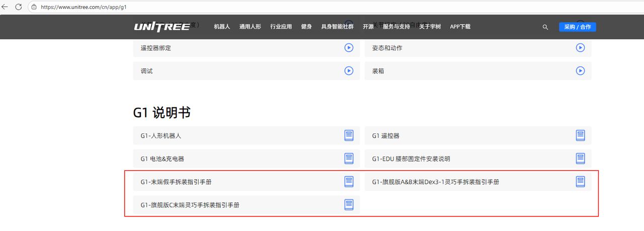Click the site info lock icon
Screen dimensions: 644x231
click(34, 7)
